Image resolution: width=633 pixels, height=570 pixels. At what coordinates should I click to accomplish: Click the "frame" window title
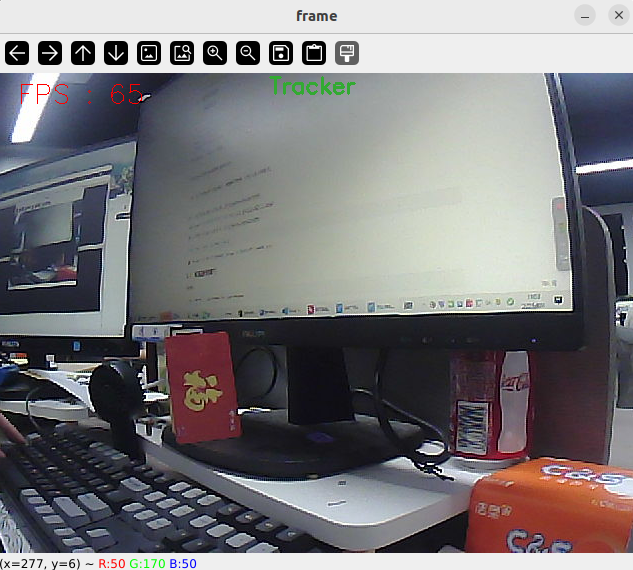pyautogui.click(x=316, y=16)
